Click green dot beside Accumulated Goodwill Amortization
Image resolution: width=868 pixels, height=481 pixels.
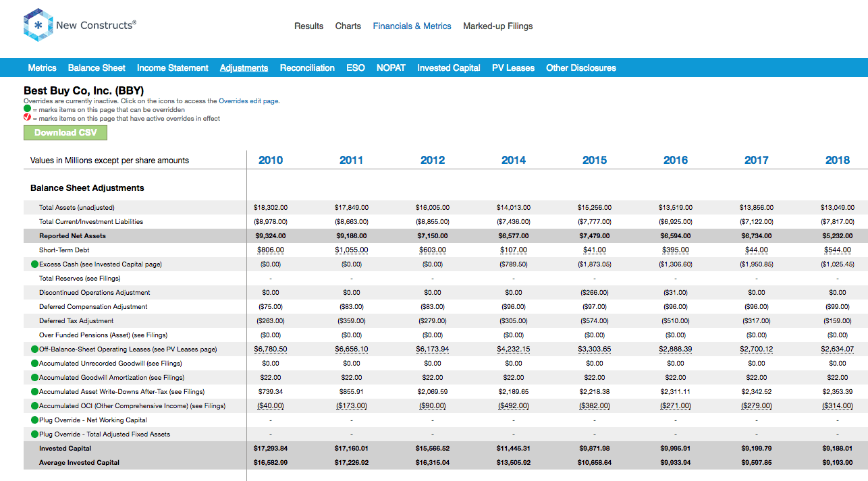pos(35,378)
